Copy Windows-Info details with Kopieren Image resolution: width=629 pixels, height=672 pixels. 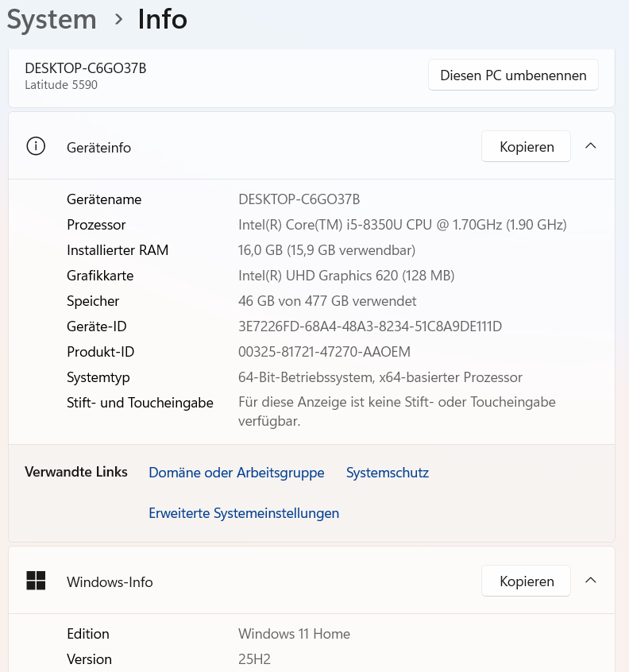527,581
